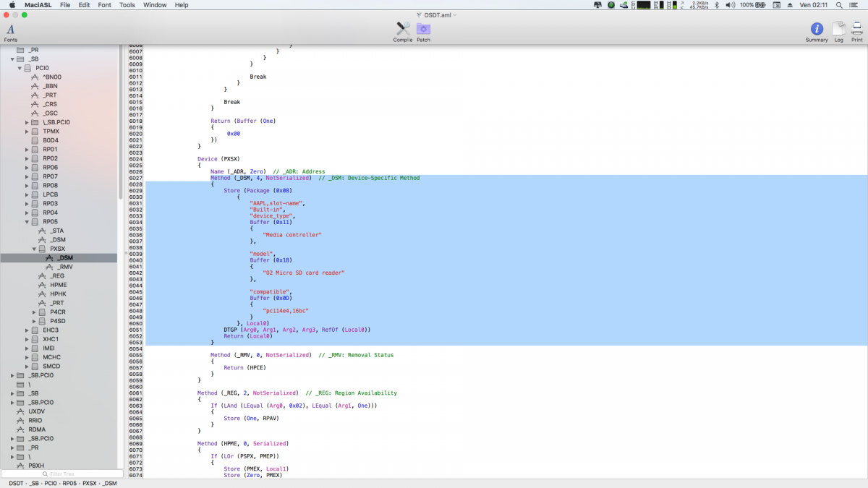The width and height of the screenshot is (868, 488).
Task: Open the Patch tool
Action: (423, 30)
